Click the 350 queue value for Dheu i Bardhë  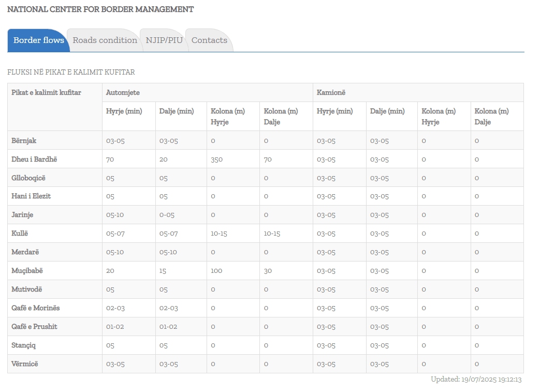[x=216, y=159]
